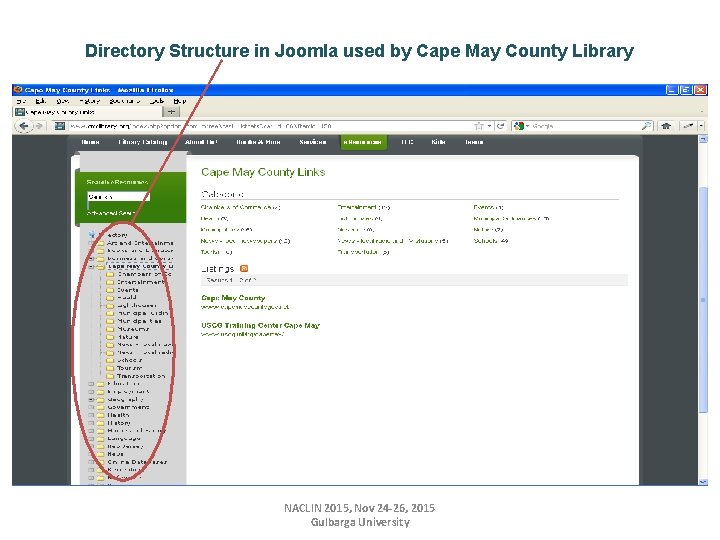This screenshot has height=540, width=720.
Task: Click the vertical scrollbar thumb
Action: 703,300
